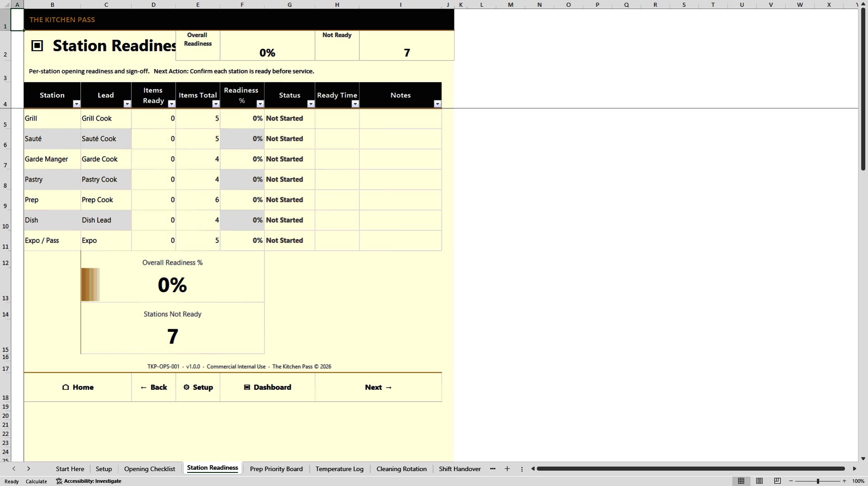Viewport: 868px width, 486px height.
Task: Click the Dashboard navigation button
Action: (x=268, y=387)
